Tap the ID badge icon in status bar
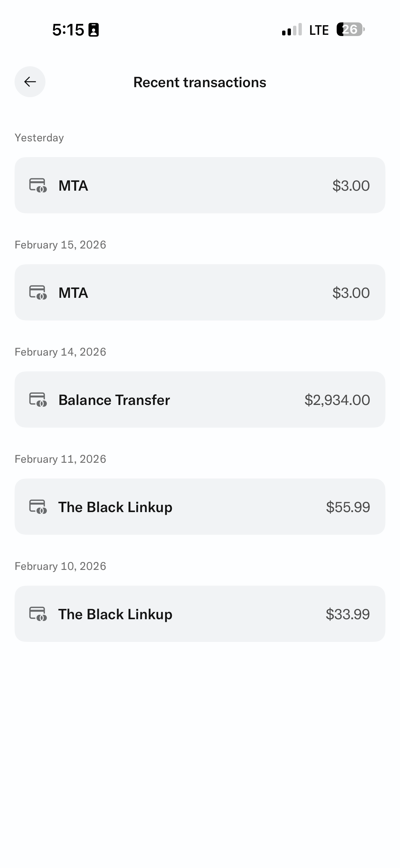400x868 pixels. [93, 30]
